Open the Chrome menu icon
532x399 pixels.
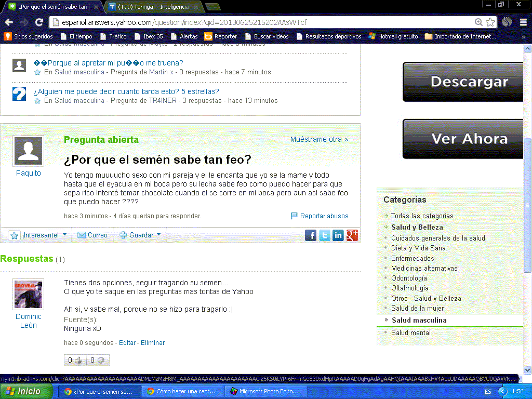pos(524,22)
